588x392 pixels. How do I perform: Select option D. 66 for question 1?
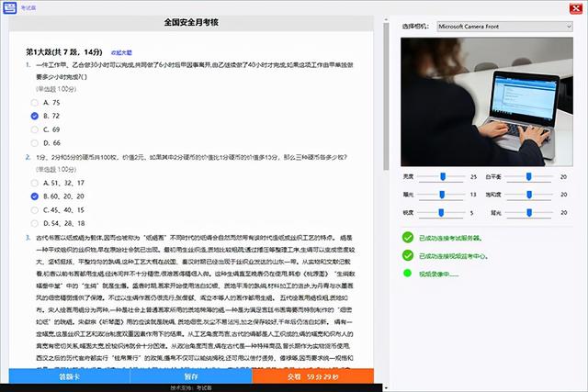tap(35, 143)
